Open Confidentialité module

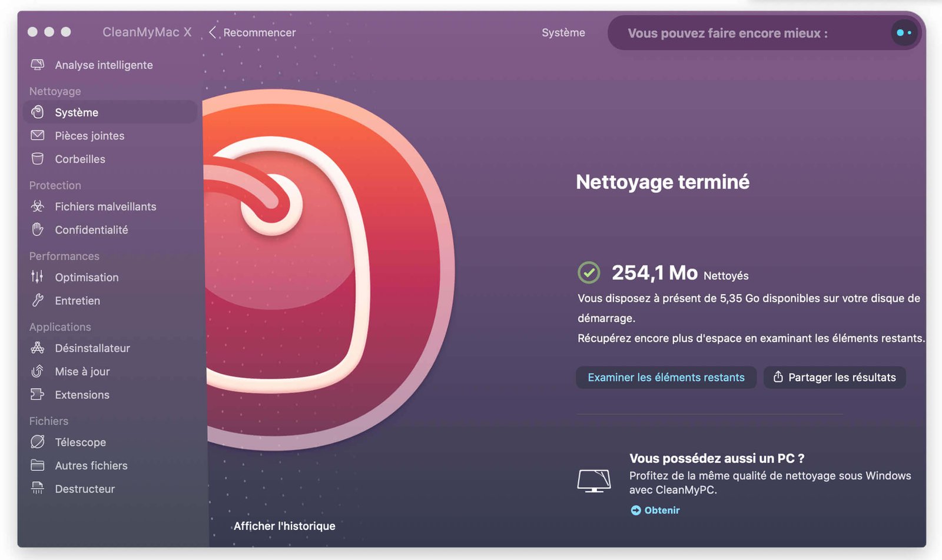tap(110, 230)
